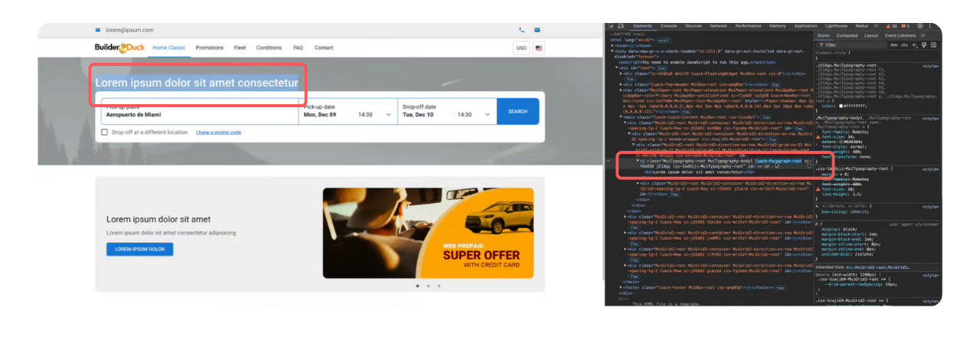This screenshot has width=980, height=337.
Task: Click the BuilderDuck logo
Action: coord(119,47)
